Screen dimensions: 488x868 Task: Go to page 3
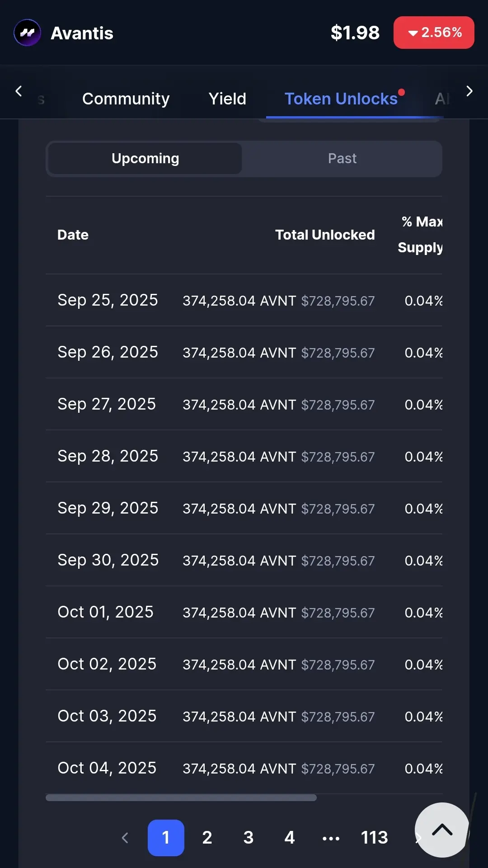[248, 838]
